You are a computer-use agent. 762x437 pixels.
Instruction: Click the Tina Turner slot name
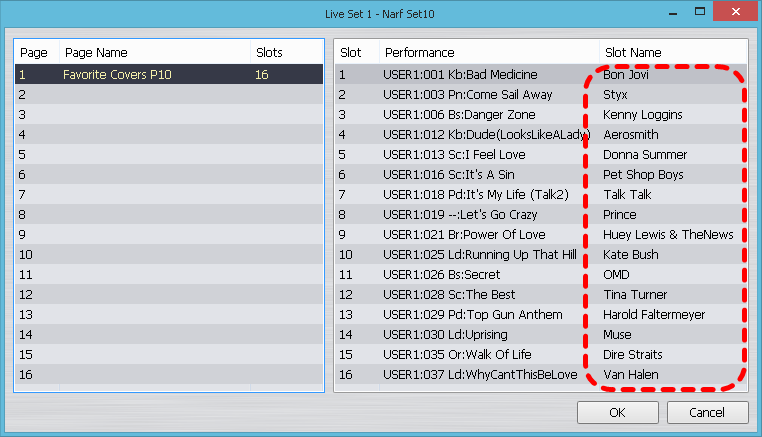[x=635, y=294]
